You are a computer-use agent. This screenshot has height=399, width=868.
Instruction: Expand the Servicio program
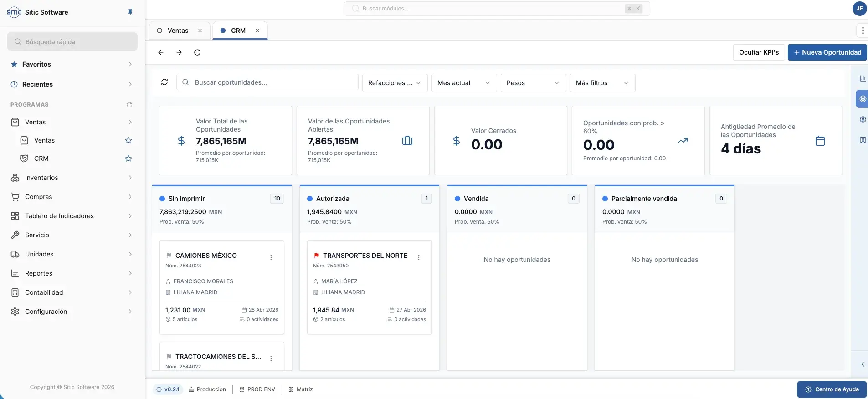[72, 235]
